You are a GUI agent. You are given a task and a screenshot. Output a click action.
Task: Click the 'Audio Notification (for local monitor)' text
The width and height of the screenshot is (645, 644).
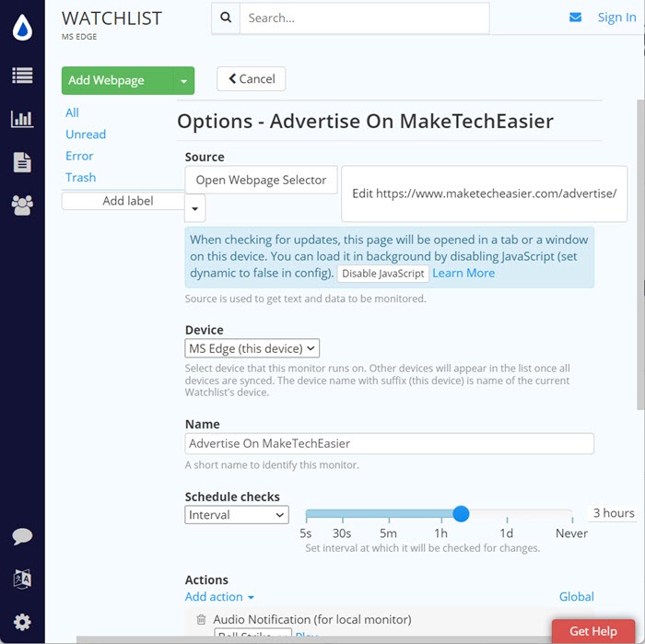tap(312, 619)
